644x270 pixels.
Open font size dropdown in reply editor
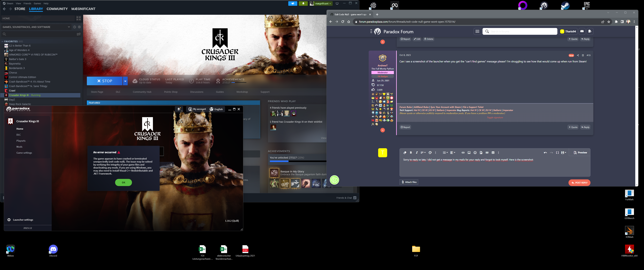point(423,152)
